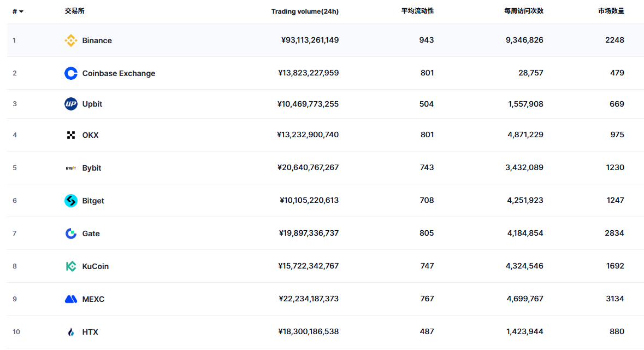
Task: Click the Bybit logo icon
Action: [71, 168]
